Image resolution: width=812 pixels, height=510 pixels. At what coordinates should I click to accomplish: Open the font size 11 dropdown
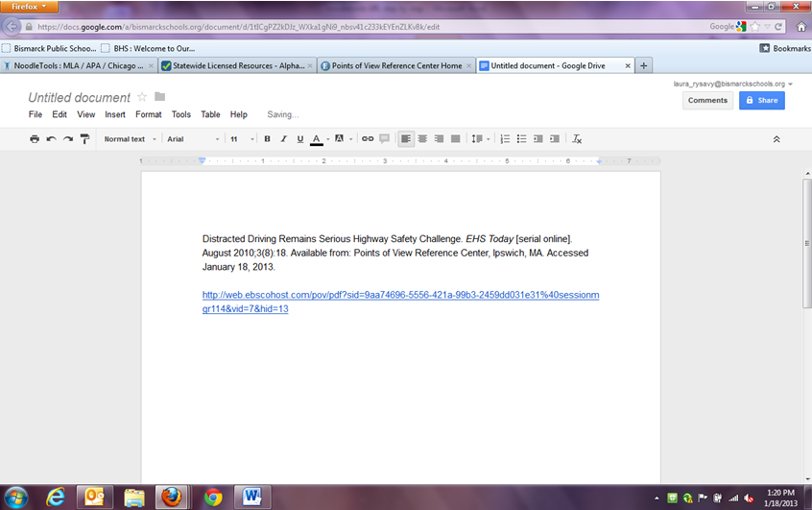click(242, 139)
